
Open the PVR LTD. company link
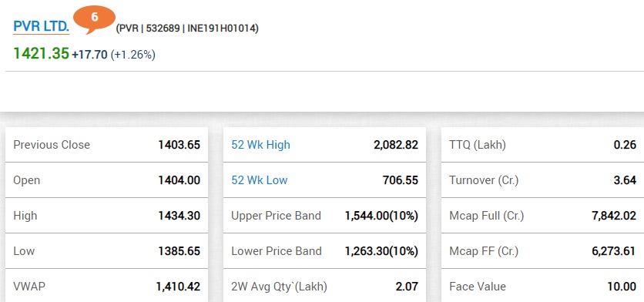41,27
